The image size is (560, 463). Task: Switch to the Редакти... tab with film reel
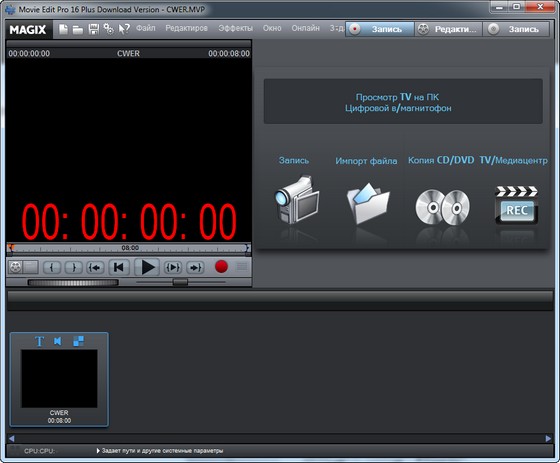448,29
